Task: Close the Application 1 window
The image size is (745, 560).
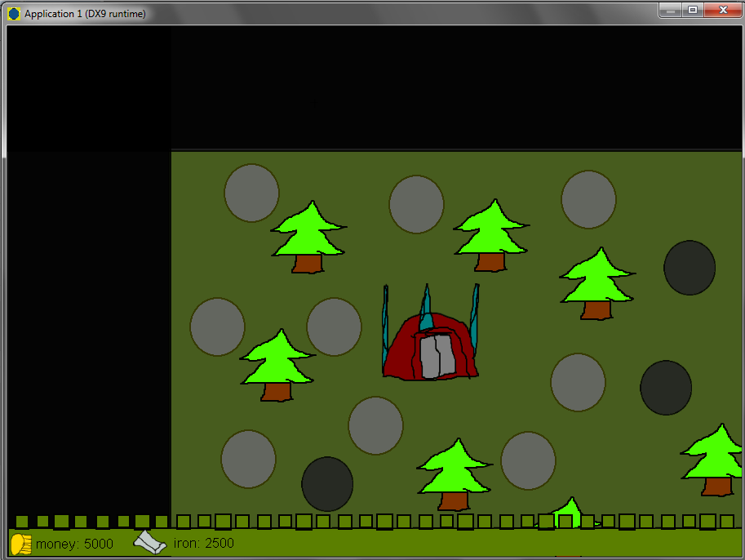Action: coord(723,10)
